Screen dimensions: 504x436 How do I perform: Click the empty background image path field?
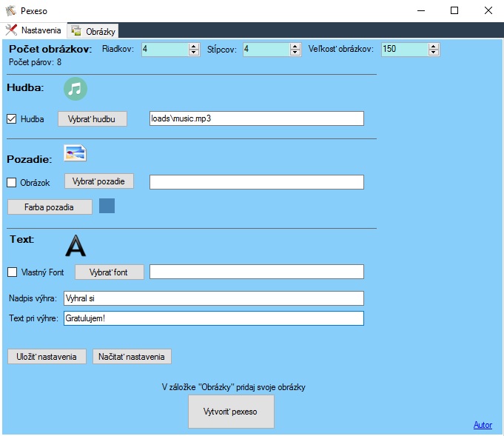tap(257, 182)
